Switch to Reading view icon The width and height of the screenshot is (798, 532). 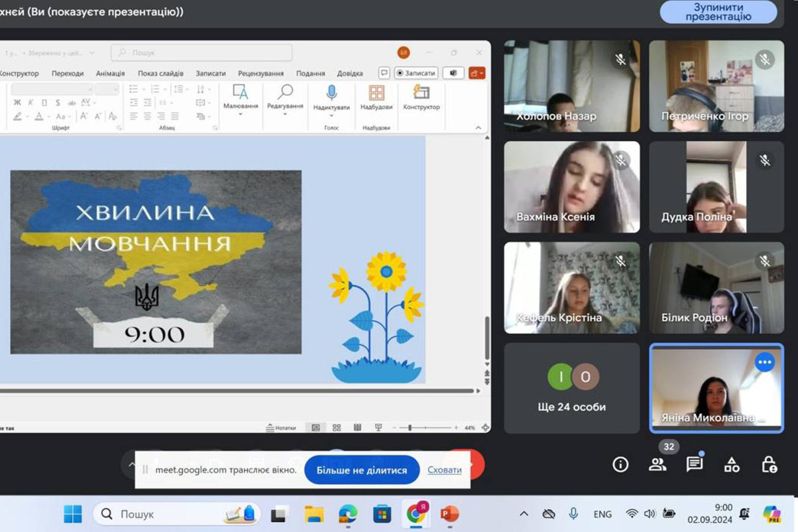click(357, 428)
